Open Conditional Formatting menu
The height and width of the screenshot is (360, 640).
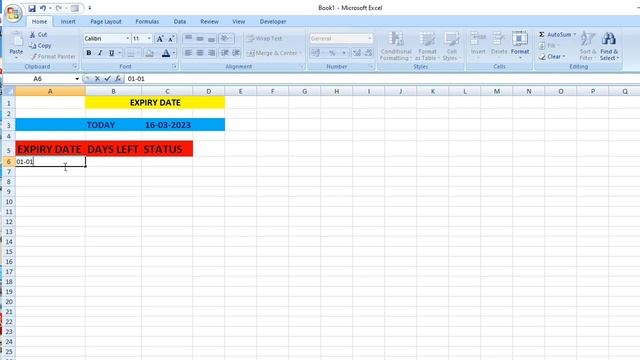pos(396,46)
